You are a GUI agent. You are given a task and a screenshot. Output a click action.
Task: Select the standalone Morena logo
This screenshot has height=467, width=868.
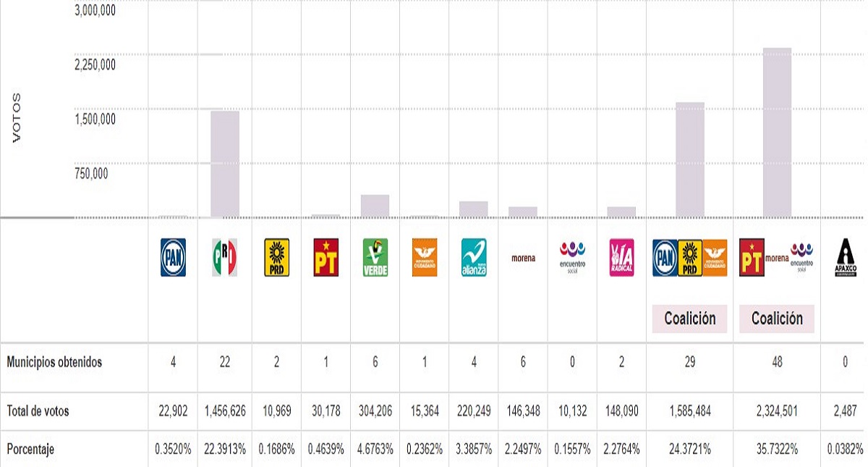pos(523,258)
